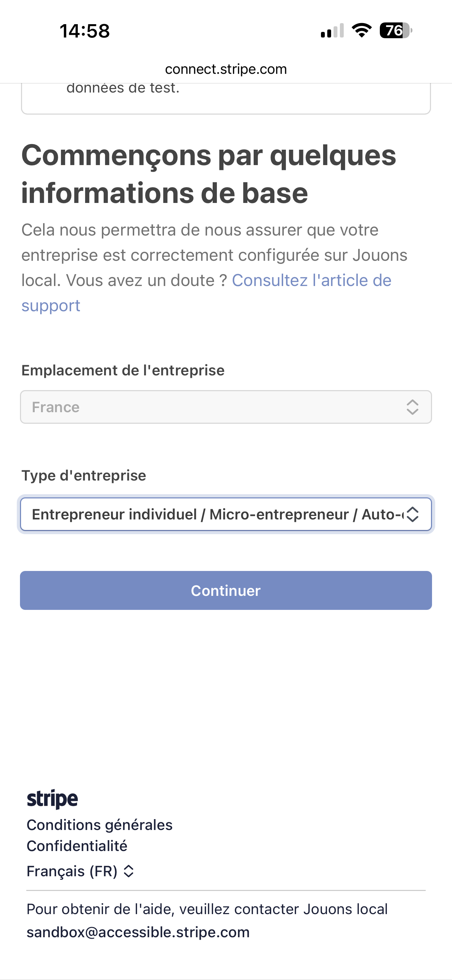Tap the battery level indicator

point(396,30)
